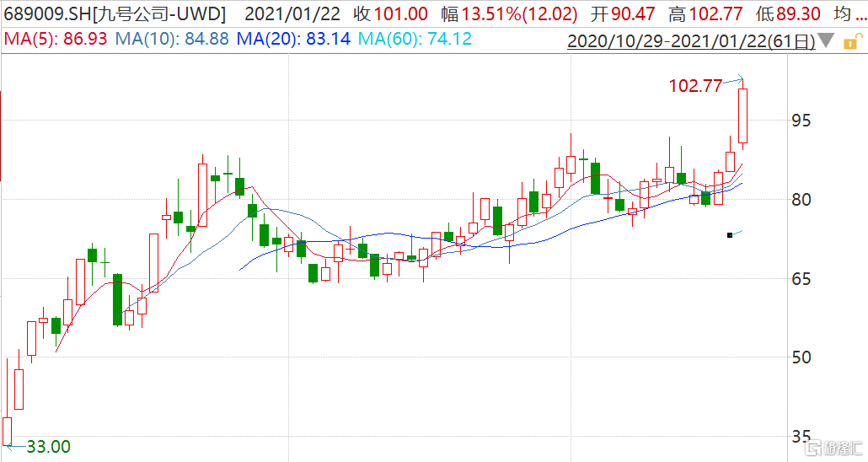Click the 95 price axis label
The width and height of the screenshot is (868, 462).
(x=801, y=121)
